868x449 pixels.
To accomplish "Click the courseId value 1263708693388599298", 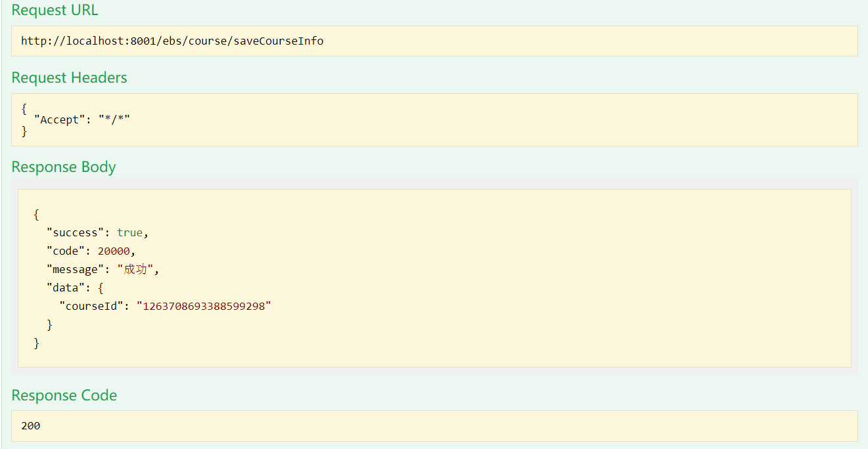I will (204, 306).
